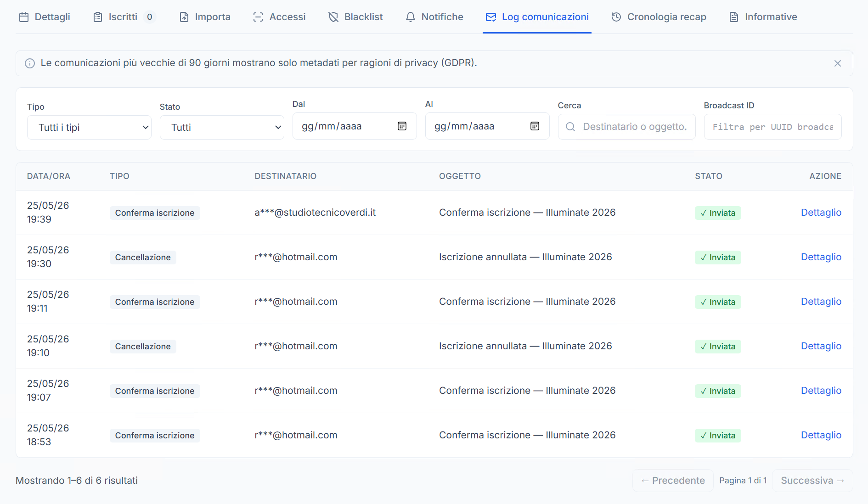Click the Cancellazione tag in 19:30 row
The width and height of the screenshot is (868, 504).
[143, 258]
